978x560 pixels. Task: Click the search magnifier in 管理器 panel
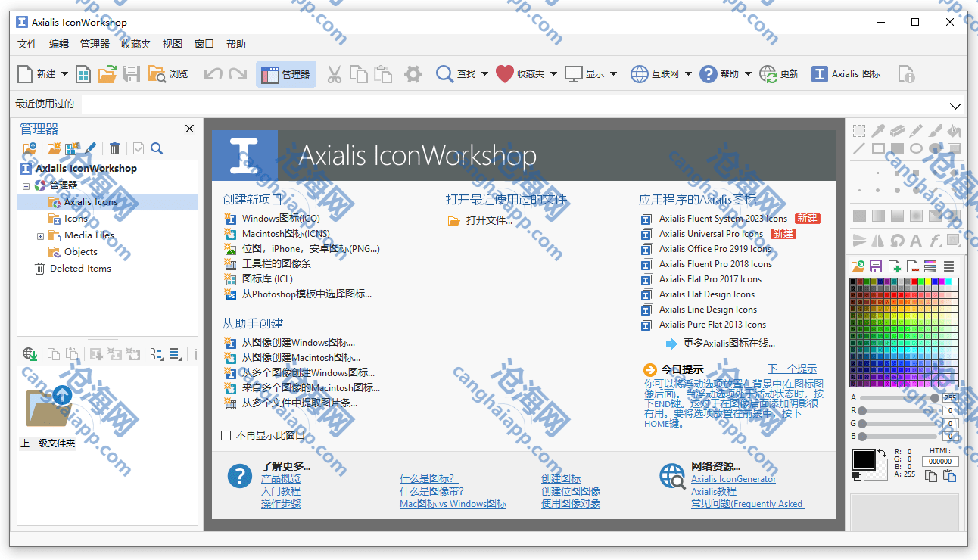coord(157,148)
